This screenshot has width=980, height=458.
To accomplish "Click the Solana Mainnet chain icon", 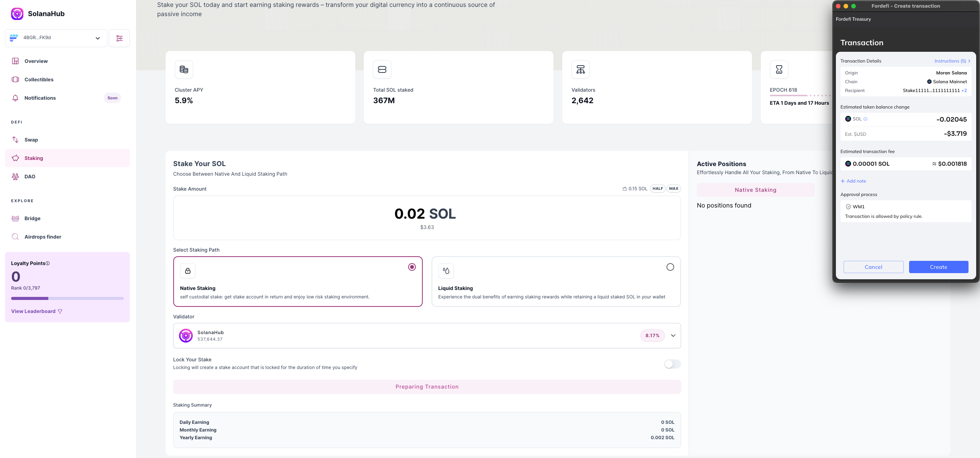I will [929, 82].
